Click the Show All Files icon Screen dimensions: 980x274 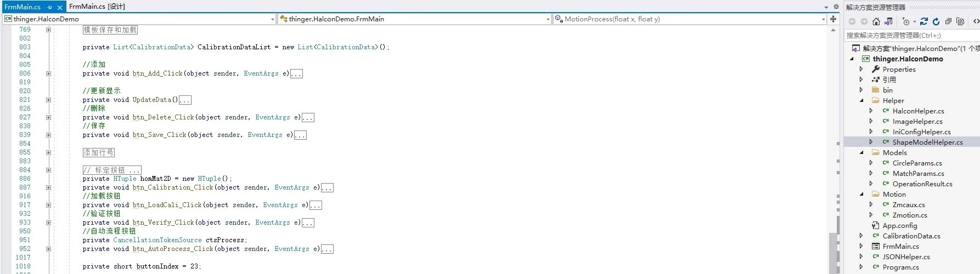(x=960, y=21)
